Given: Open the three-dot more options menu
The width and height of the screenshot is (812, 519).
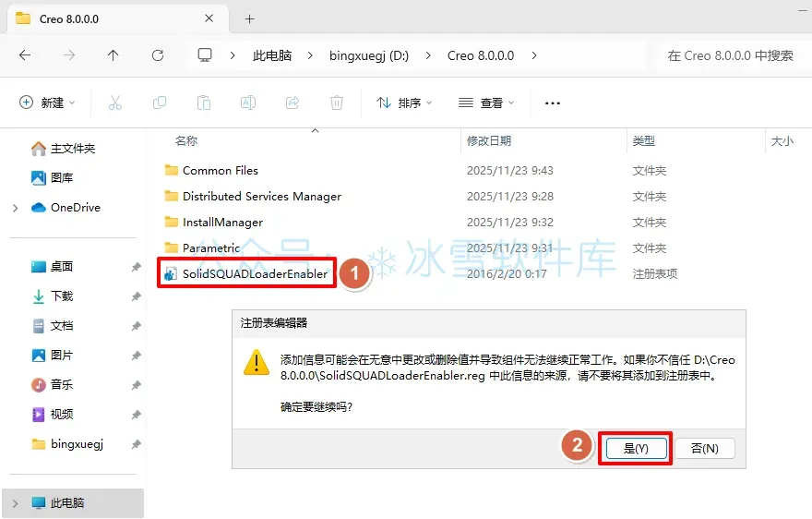Looking at the screenshot, I should coord(553,103).
